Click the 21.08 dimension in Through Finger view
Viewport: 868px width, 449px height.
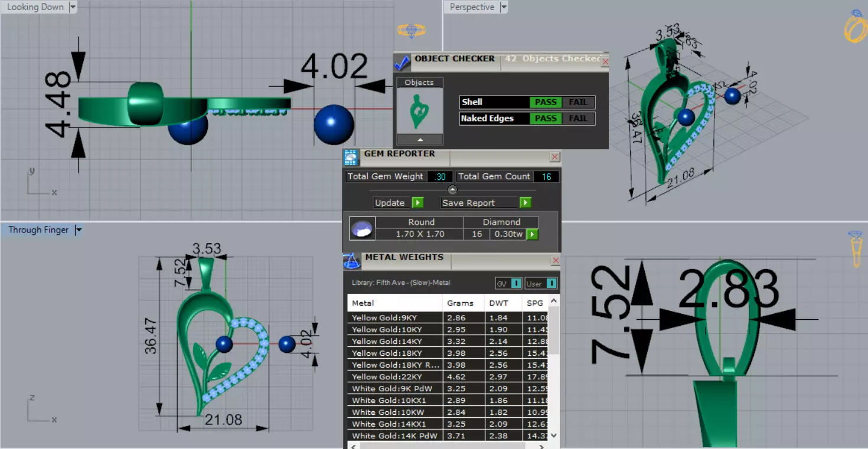[x=223, y=419]
